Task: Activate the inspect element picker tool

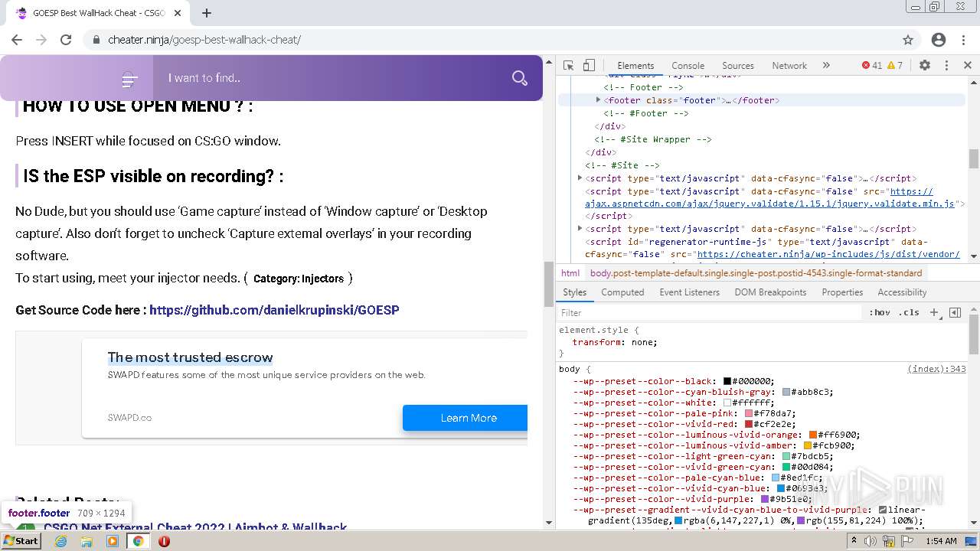Action: tap(568, 66)
